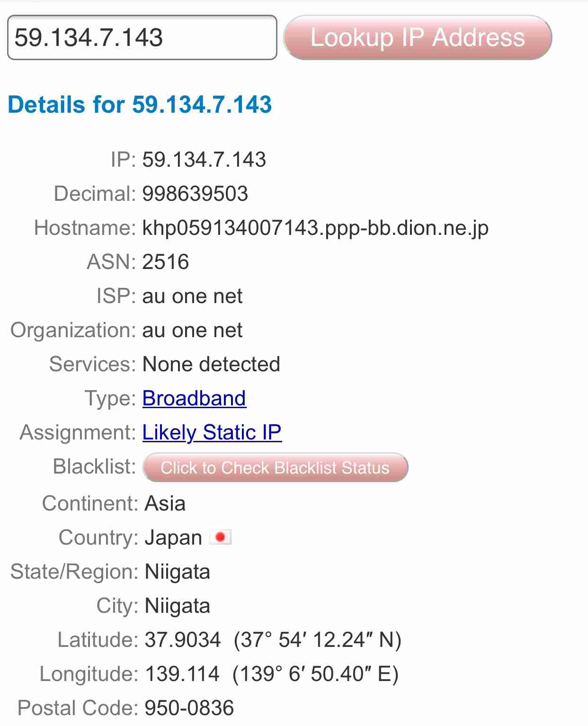
Task: Click the Assignment label
Action: (78, 432)
